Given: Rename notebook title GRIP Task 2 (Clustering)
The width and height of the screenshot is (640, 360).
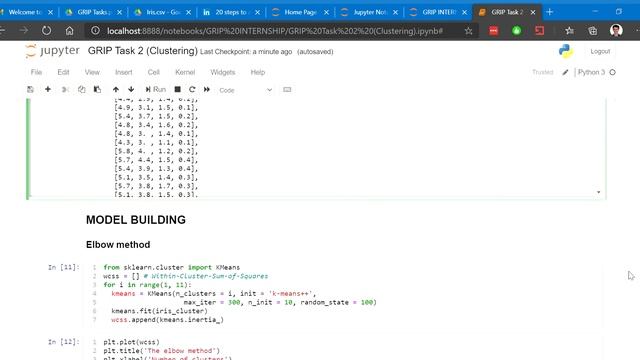Looking at the screenshot, I should click(142, 51).
